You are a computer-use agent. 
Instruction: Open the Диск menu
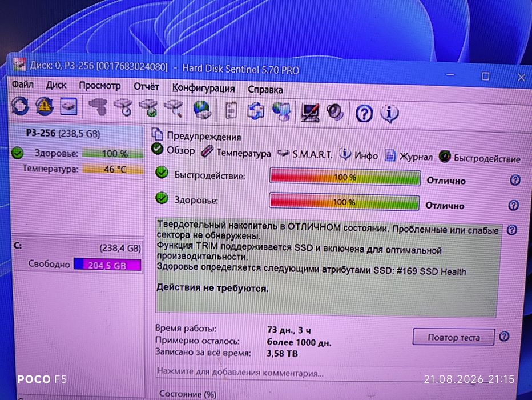click(57, 85)
